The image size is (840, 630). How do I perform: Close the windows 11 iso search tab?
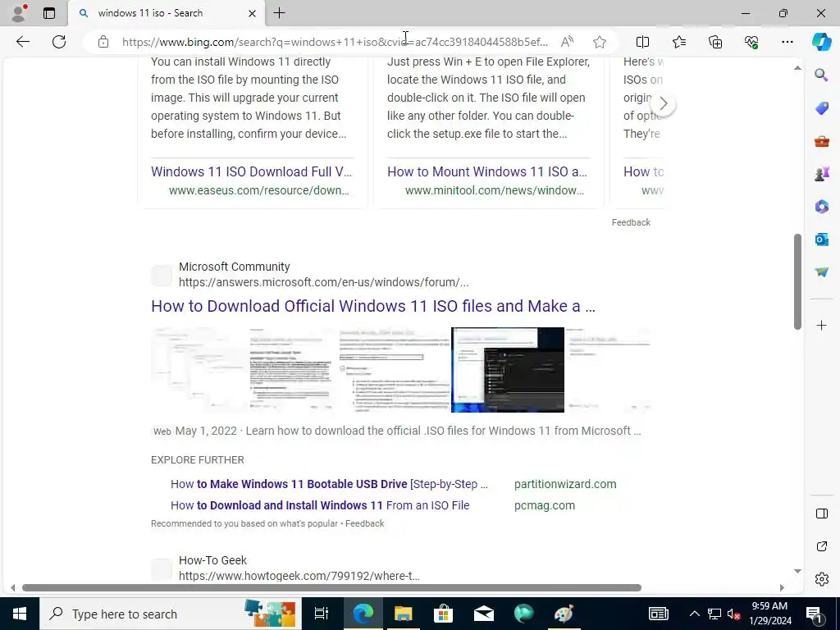coord(252,13)
